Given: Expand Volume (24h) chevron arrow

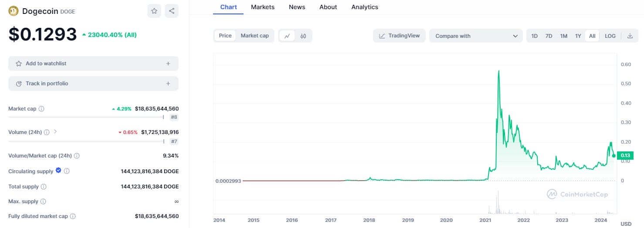Looking at the screenshot, I should click(55, 132).
